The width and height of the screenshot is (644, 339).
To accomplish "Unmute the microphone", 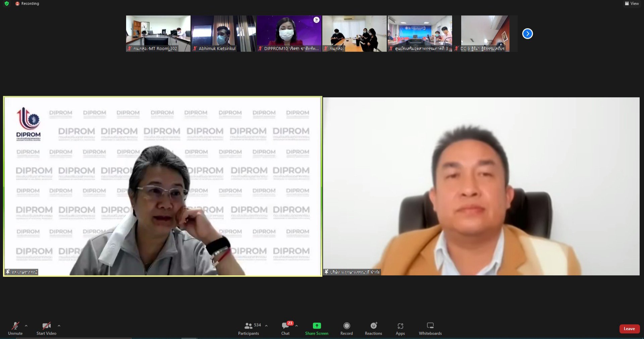I will point(15,328).
